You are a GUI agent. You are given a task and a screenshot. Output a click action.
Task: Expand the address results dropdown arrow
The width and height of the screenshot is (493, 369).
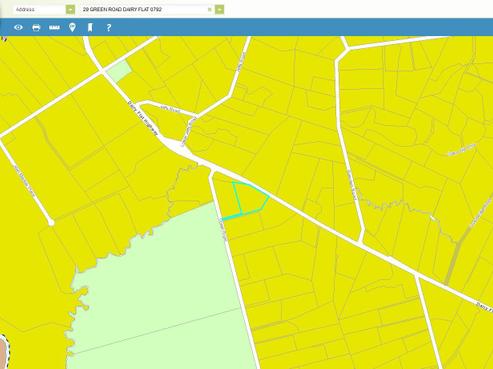[219, 9]
